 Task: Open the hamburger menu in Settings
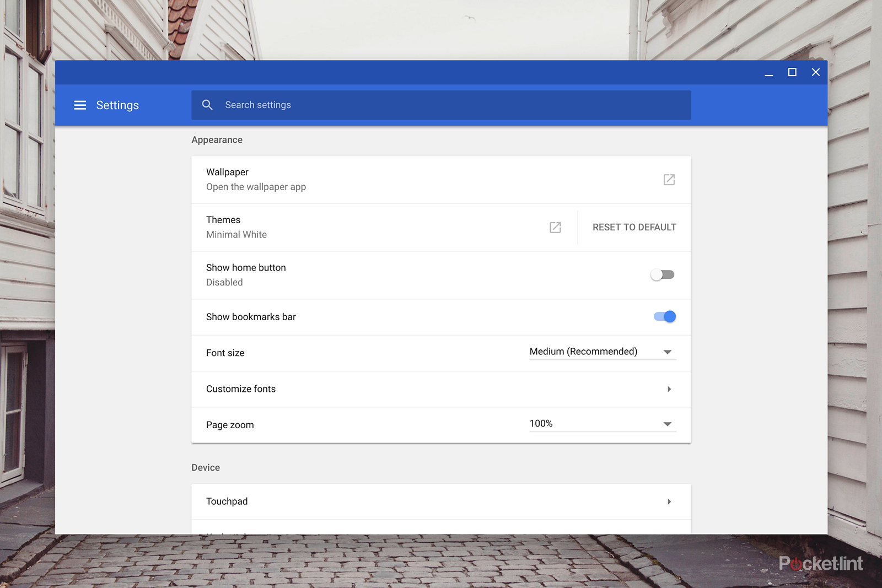pyautogui.click(x=80, y=105)
